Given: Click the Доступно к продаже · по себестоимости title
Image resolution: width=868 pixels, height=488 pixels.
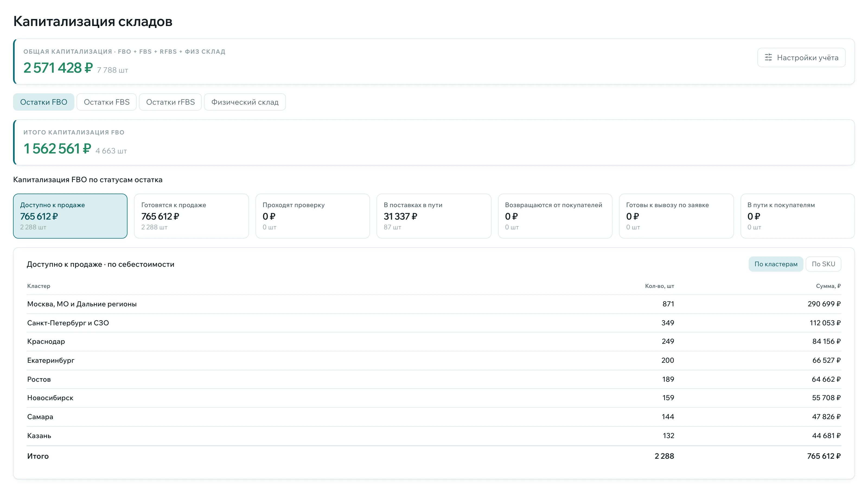Looking at the screenshot, I should click(100, 264).
